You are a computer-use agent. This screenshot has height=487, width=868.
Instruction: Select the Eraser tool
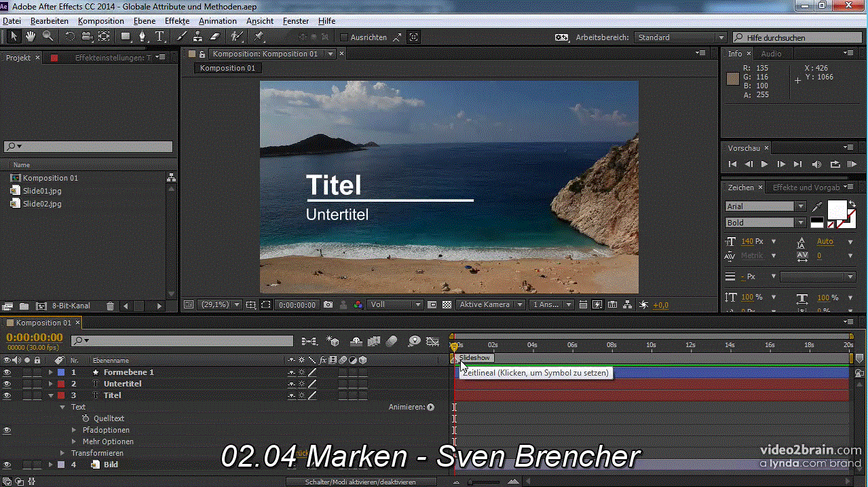pos(216,37)
